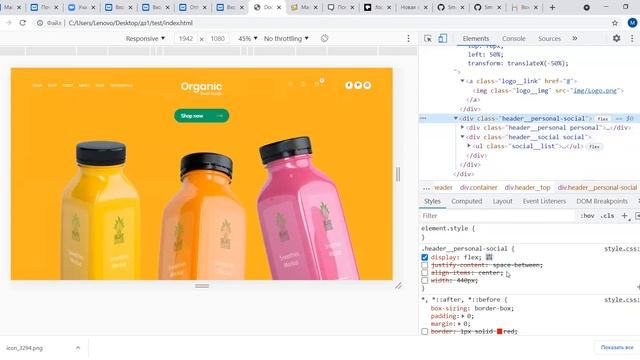Show more DevTools panel tabs

click(575, 38)
